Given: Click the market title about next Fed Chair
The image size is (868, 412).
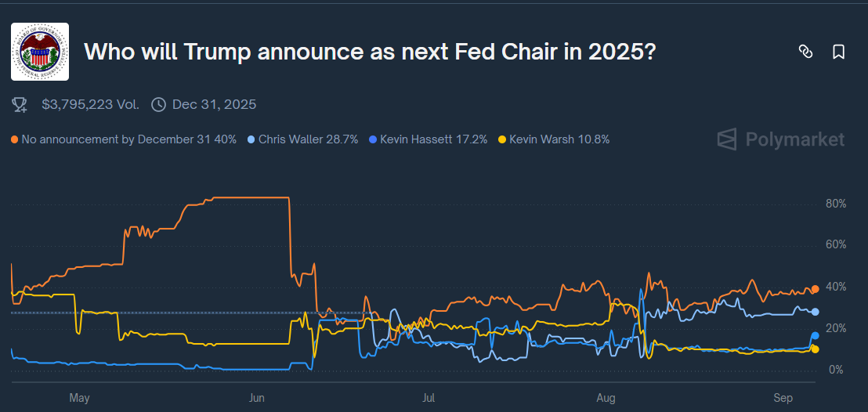Looking at the screenshot, I should click(370, 52).
